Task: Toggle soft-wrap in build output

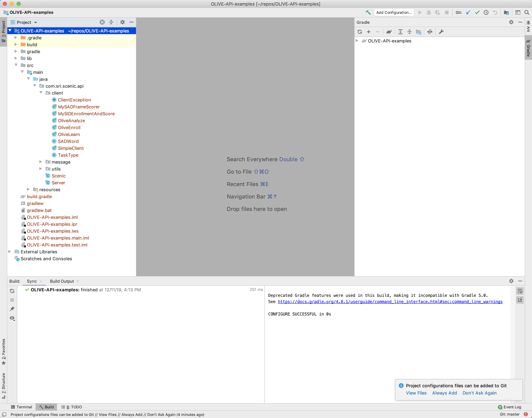Action: click(520, 291)
